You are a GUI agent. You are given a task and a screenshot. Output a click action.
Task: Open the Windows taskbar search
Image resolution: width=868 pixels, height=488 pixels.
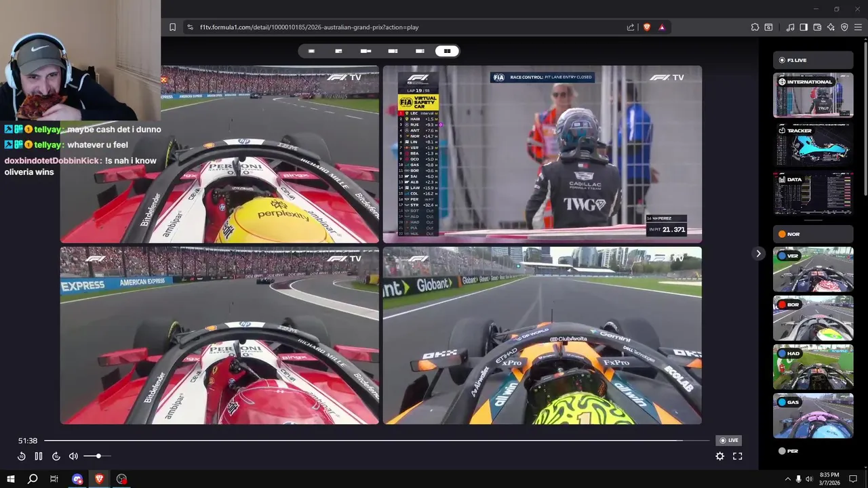tap(33, 479)
